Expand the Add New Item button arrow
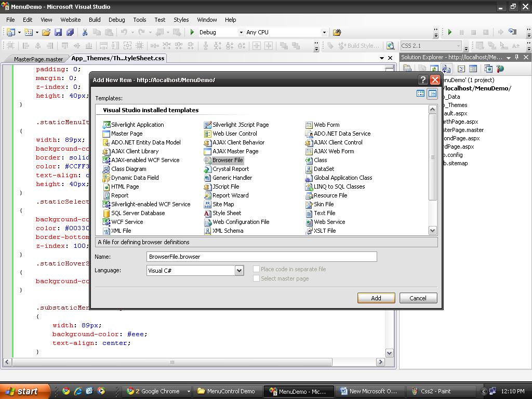This screenshot has width=532, height=399. 37,33
